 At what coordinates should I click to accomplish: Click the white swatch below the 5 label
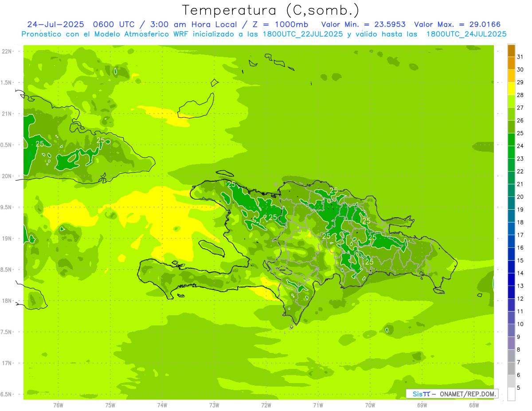(x=511, y=394)
